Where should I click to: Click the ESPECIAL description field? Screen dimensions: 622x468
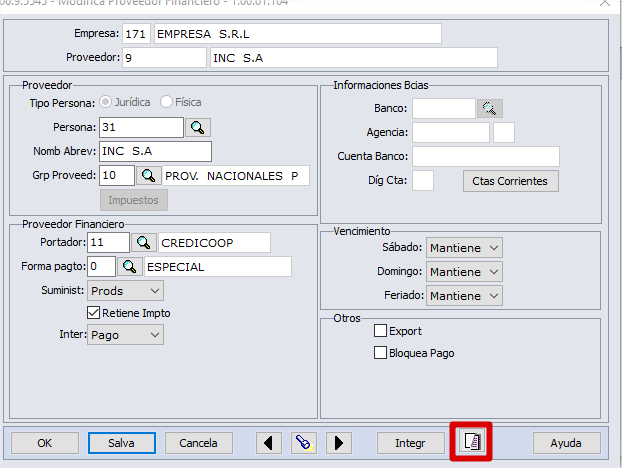pyautogui.click(x=218, y=267)
